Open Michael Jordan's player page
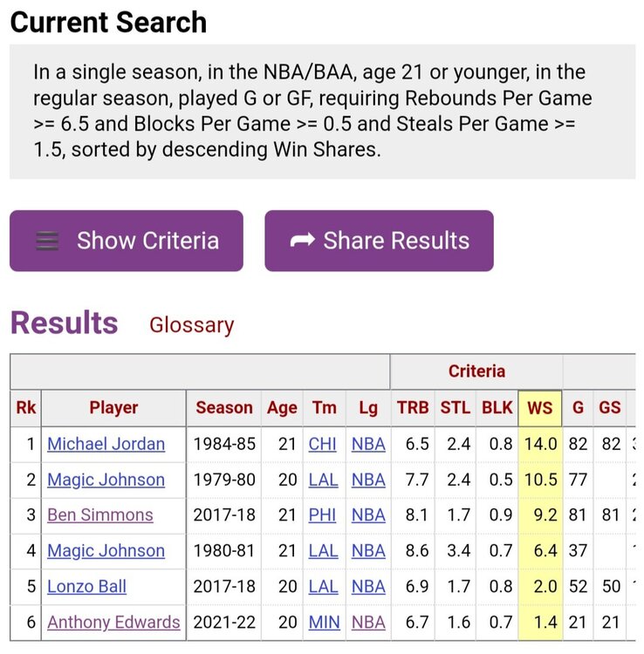Image resolution: width=644 pixels, height=654 pixels. (106, 444)
